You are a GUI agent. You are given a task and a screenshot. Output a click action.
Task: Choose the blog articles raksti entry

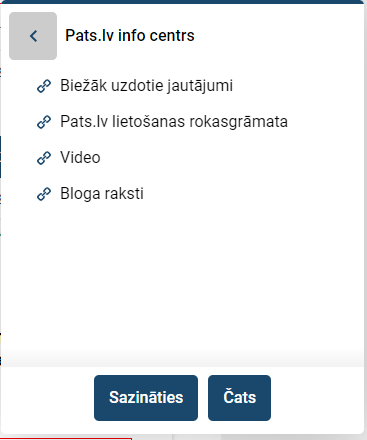[102, 194]
